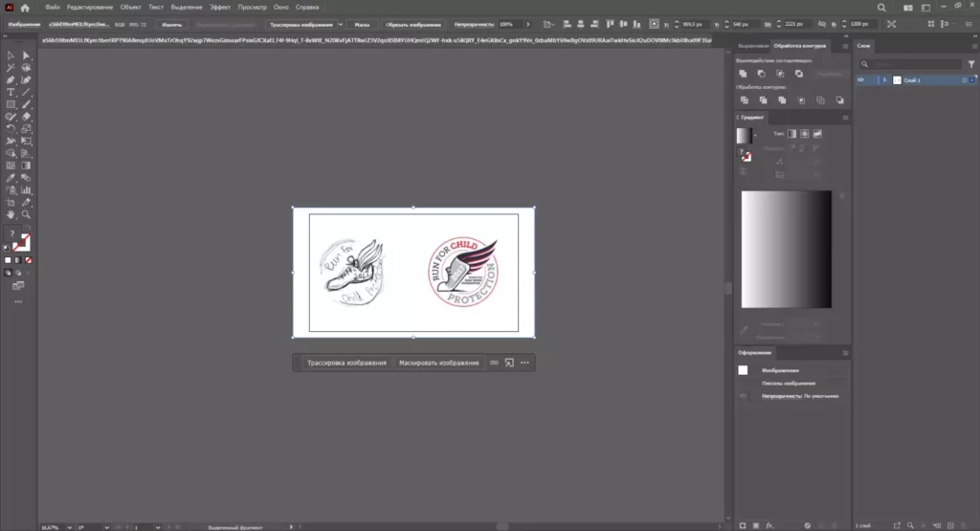
Task: Select the Type tool
Action: [x=11, y=93]
